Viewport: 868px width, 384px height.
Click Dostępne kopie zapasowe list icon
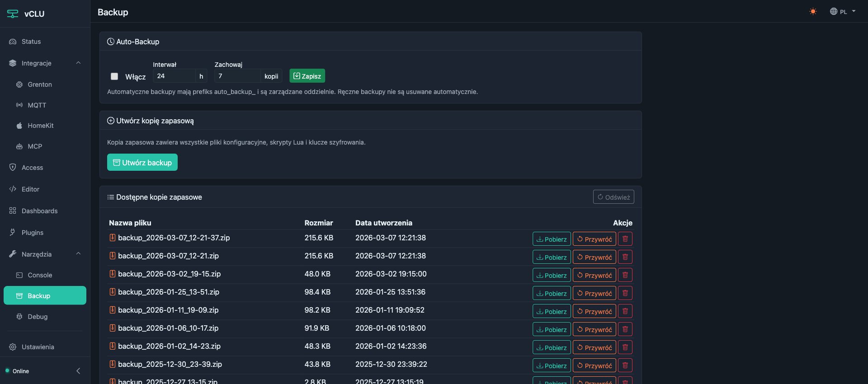click(111, 197)
